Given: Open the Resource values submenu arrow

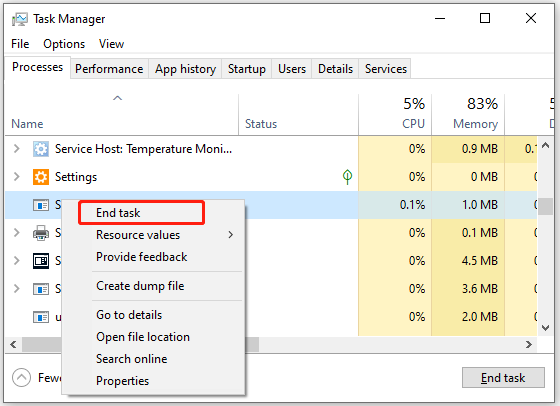Looking at the screenshot, I should [231, 235].
